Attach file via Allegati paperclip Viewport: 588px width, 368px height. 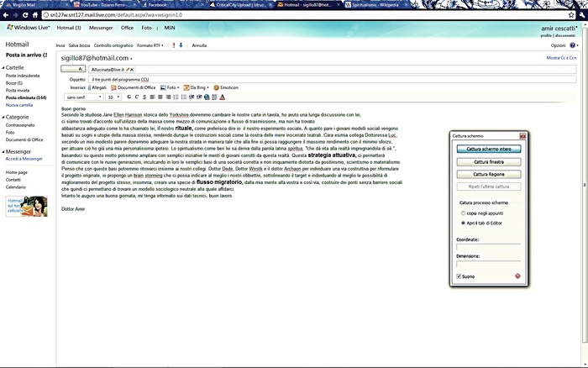[97, 87]
